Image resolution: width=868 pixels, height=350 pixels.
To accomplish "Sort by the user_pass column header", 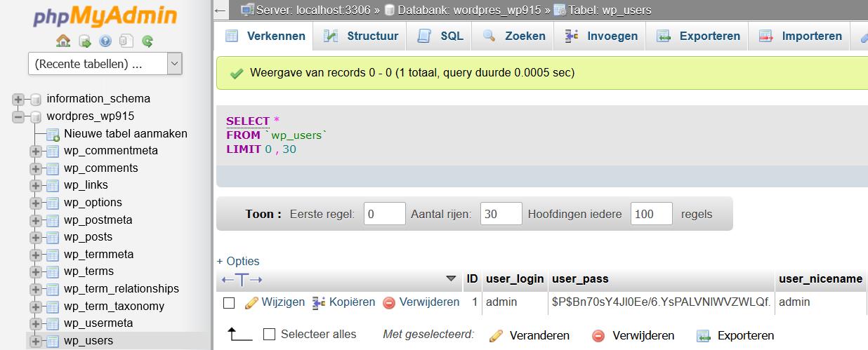I will pos(580,279).
